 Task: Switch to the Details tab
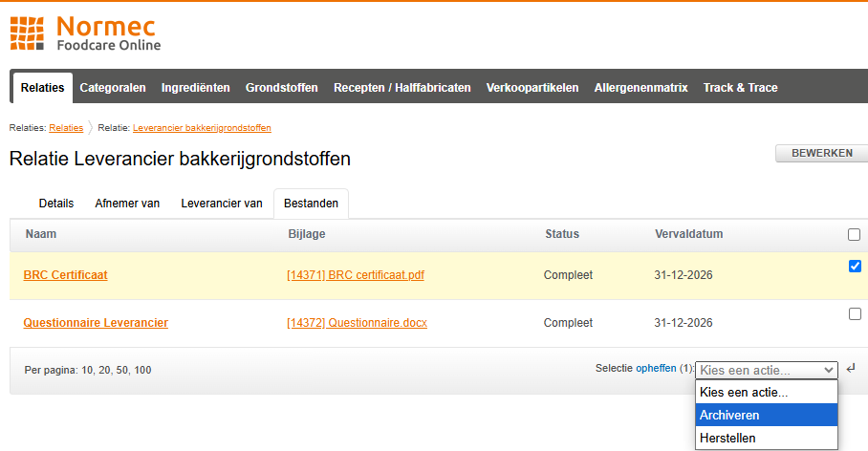point(56,204)
